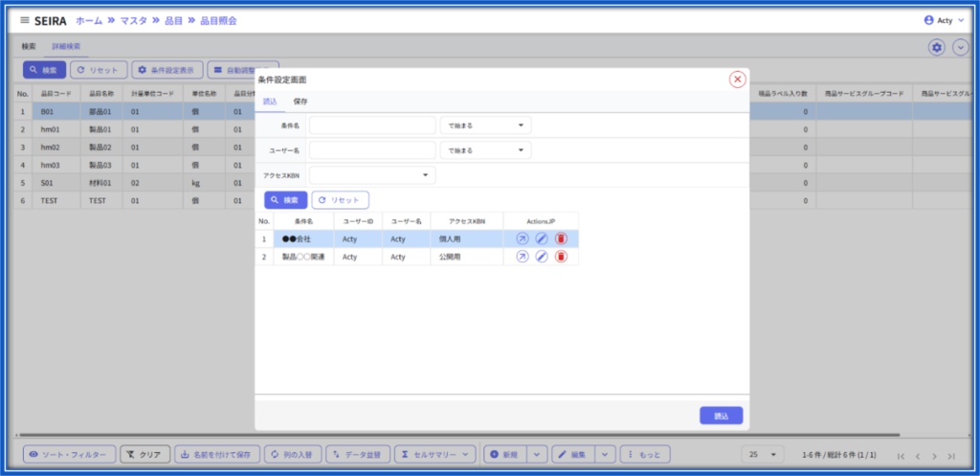Click the horizontal scrollbar below the grid
This screenshot has width=980, height=476.
(459, 435)
